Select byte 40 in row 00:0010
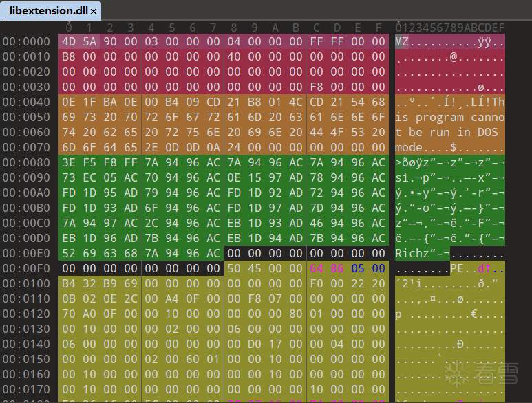The image size is (532, 403). pyautogui.click(x=234, y=56)
